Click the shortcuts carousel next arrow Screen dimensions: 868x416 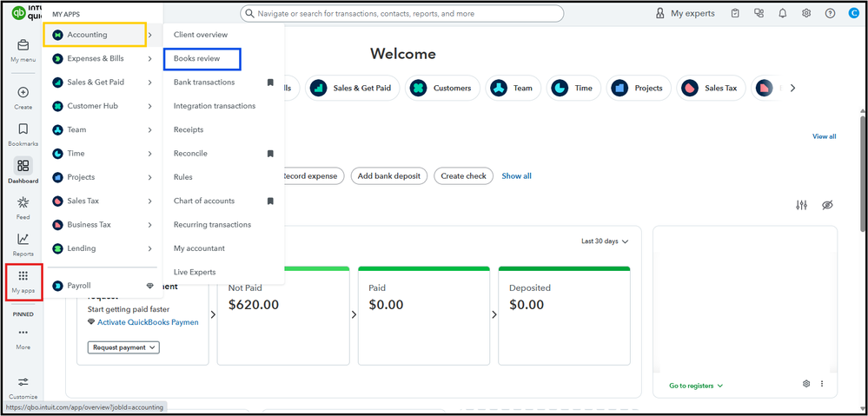pyautogui.click(x=792, y=88)
